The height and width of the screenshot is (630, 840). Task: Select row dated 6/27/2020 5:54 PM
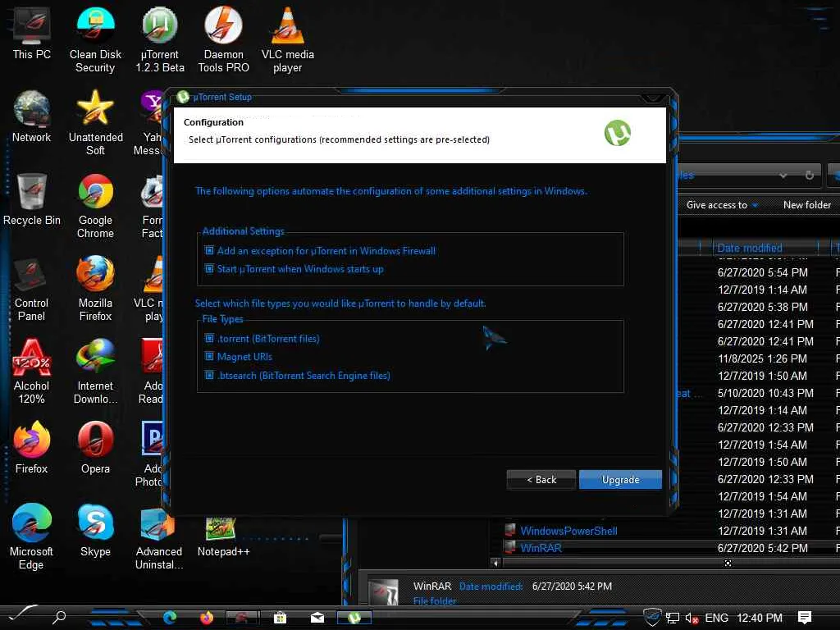pyautogui.click(x=762, y=272)
